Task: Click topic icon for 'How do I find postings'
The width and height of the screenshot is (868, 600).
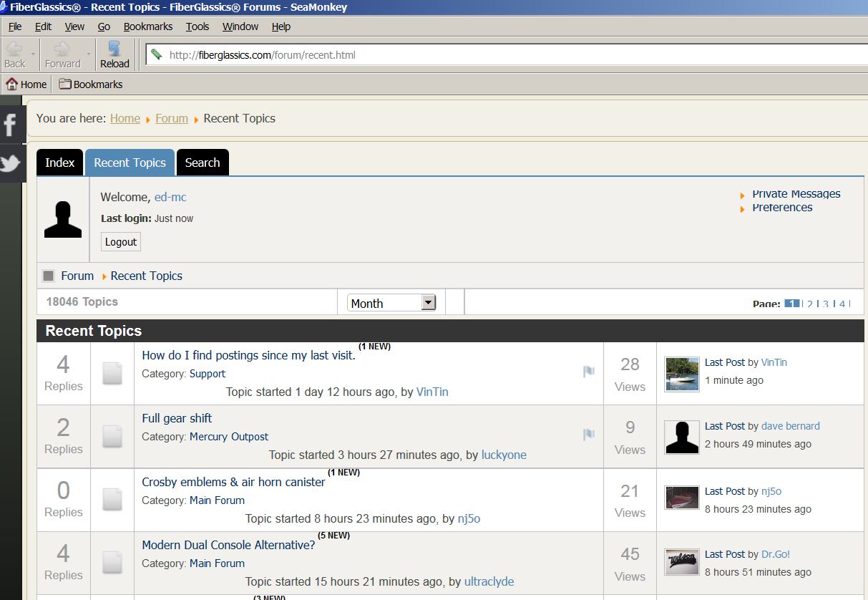Action: pyautogui.click(x=112, y=373)
